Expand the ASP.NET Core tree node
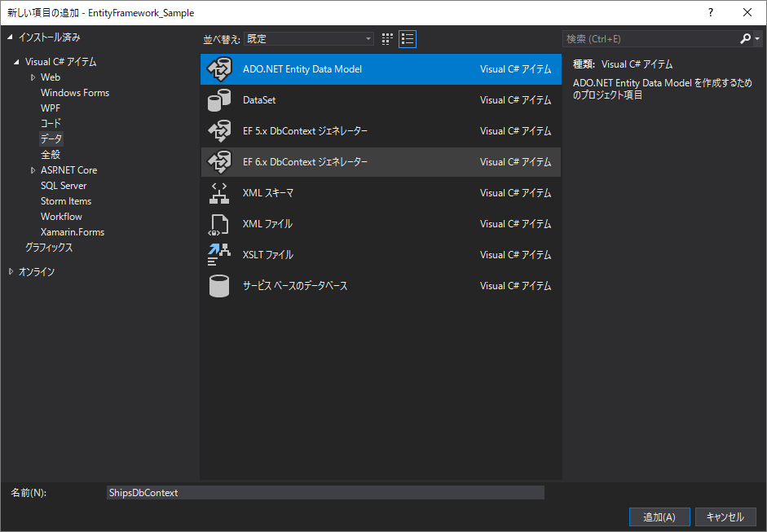 (33, 170)
